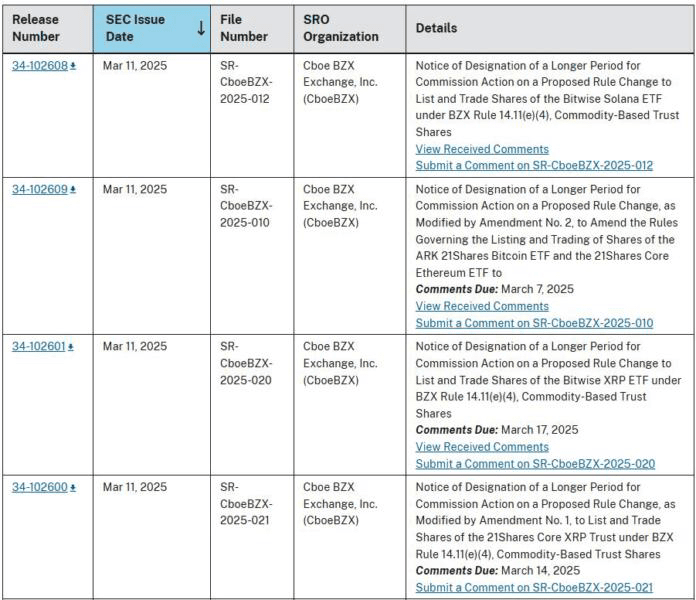696x600 pixels.
Task: Click download icon next to release 34-102601
Action: coord(71,347)
